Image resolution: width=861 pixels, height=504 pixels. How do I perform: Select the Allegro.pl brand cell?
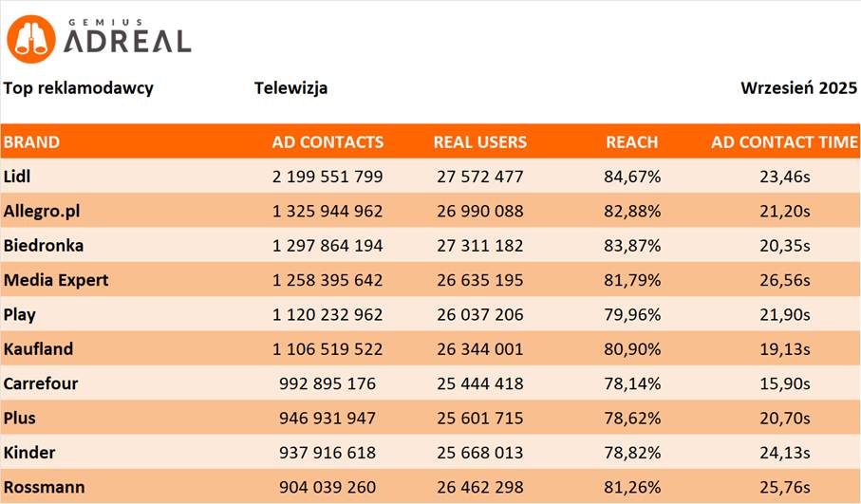pos(41,211)
